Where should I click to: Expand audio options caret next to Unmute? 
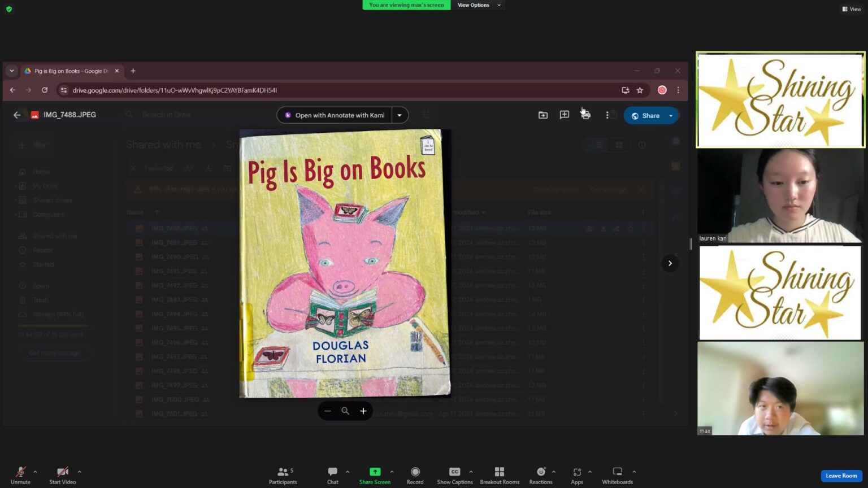pos(35,472)
